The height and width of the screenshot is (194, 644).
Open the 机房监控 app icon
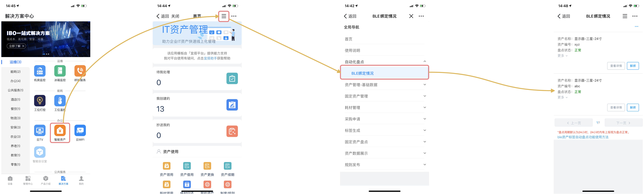click(x=40, y=71)
